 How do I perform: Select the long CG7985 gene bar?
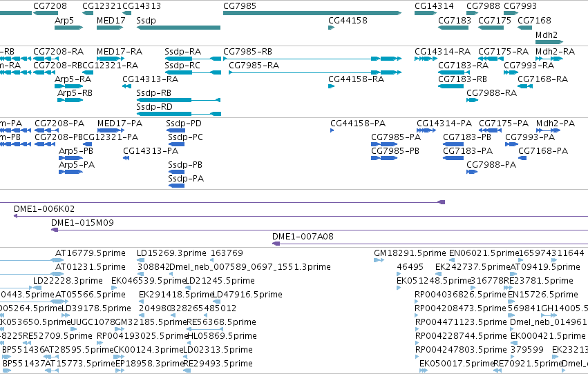pyautogui.click(x=312, y=13)
